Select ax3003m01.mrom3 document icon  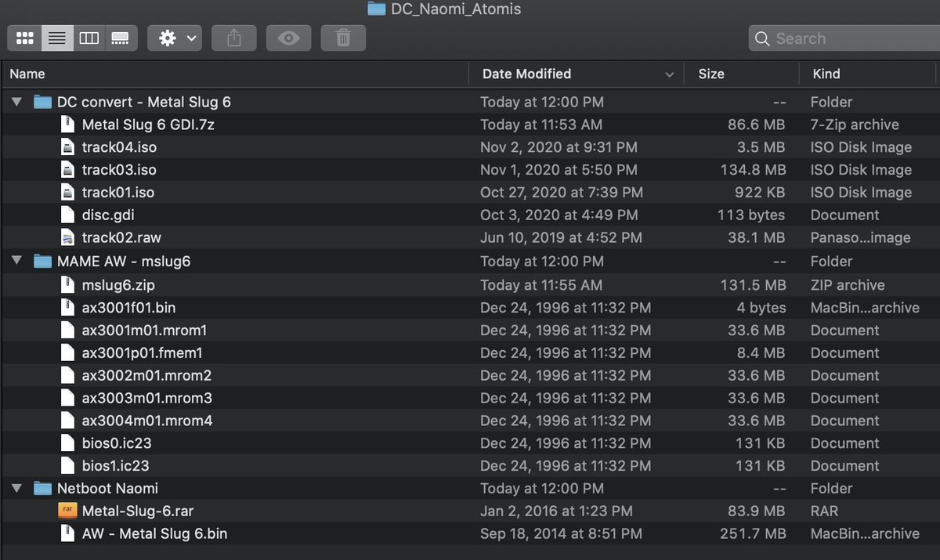pos(67,398)
